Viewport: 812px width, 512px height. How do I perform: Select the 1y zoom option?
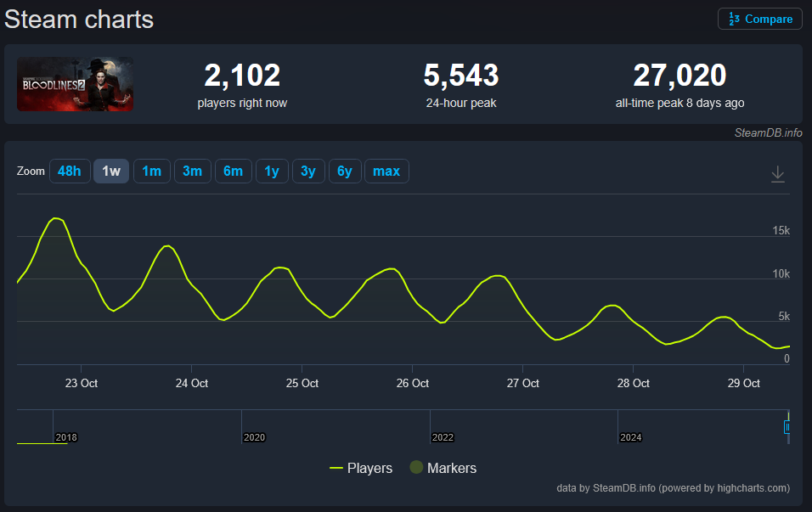(x=272, y=172)
